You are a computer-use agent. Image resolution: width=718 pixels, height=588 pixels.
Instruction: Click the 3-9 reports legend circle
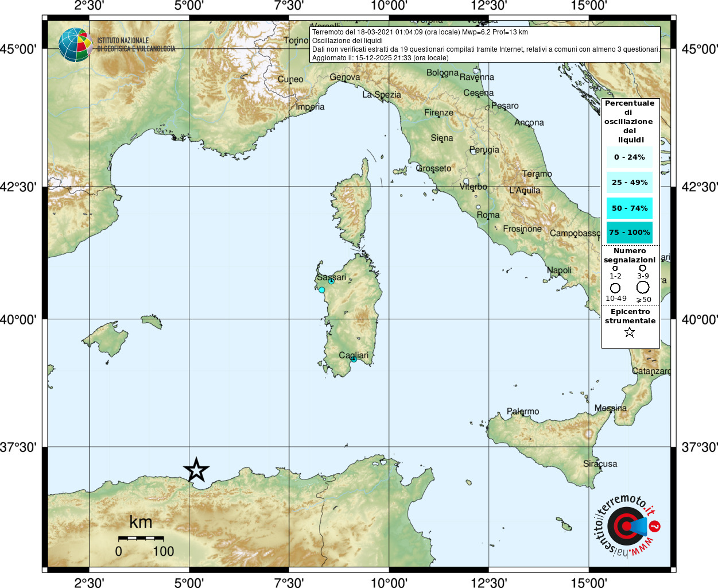pyautogui.click(x=643, y=268)
